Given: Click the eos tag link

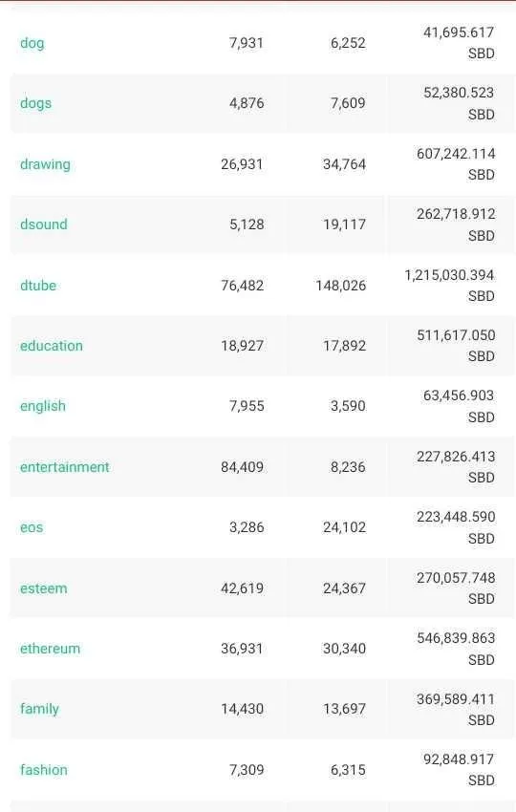Looking at the screenshot, I should (x=32, y=527).
